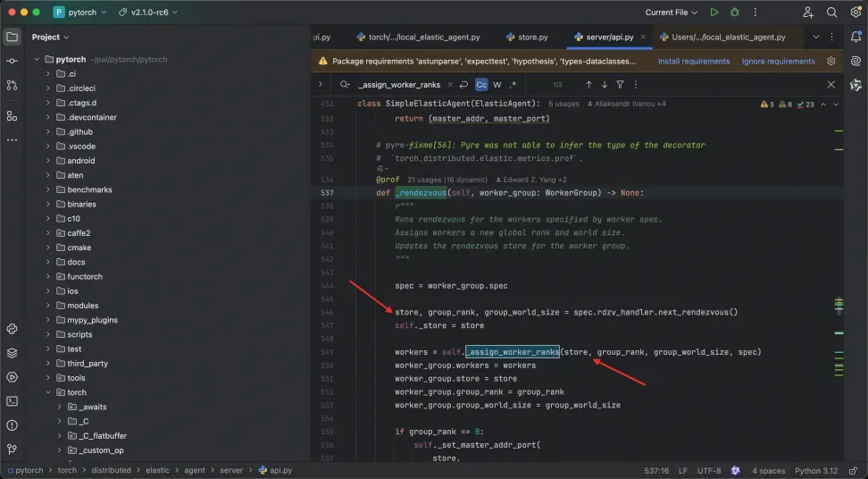Open the Project tool window icon
This screenshot has width=868, height=479.
(12, 38)
